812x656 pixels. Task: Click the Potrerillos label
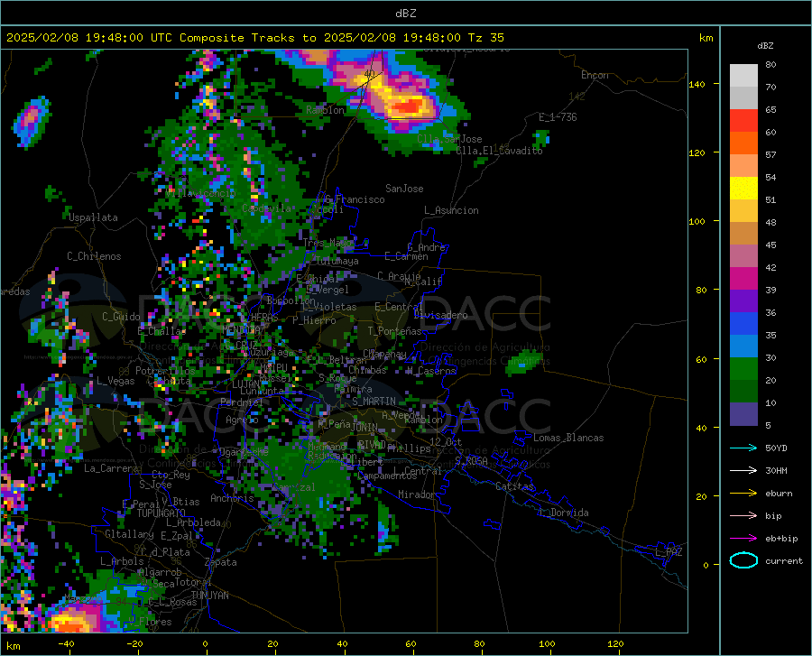point(165,371)
